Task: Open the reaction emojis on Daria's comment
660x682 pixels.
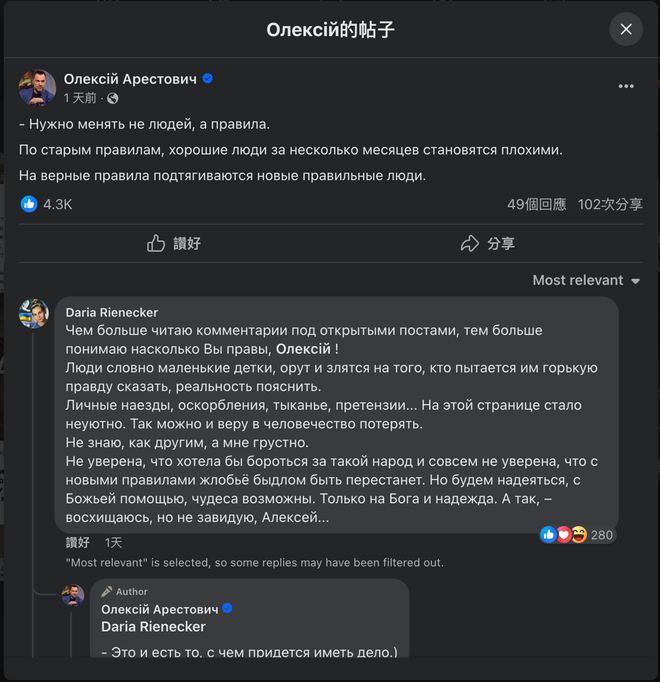Action: point(564,535)
